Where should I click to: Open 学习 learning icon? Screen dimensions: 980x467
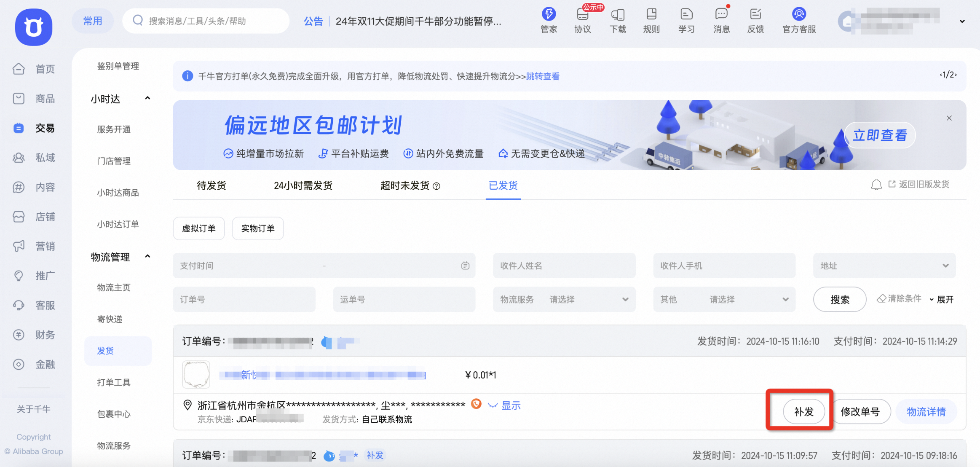(x=686, y=20)
